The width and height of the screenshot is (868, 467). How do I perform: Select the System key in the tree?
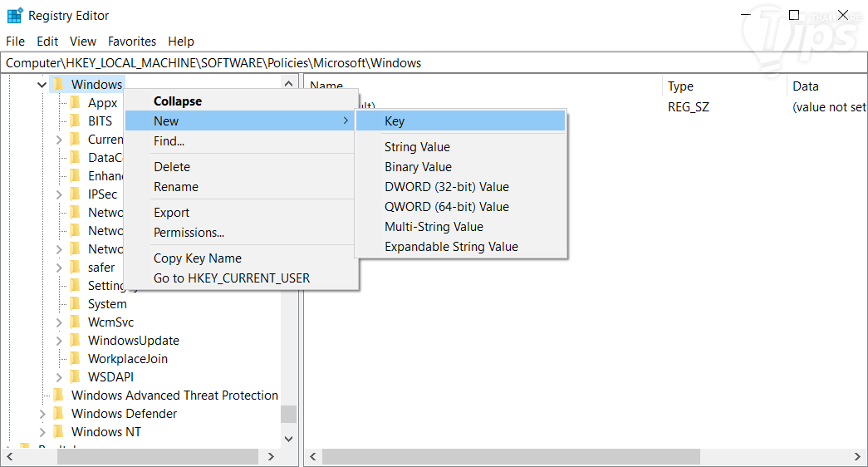click(x=107, y=303)
